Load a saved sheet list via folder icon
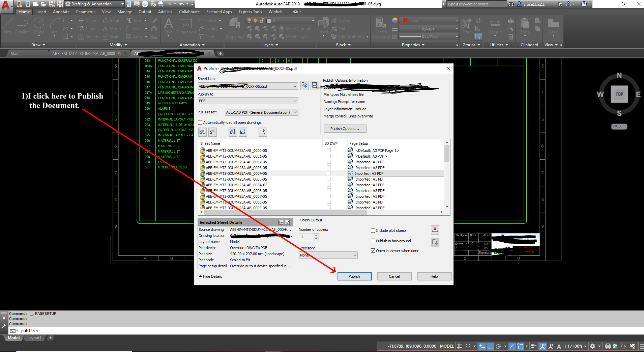The width and height of the screenshot is (644, 352). [x=304, y=85]
